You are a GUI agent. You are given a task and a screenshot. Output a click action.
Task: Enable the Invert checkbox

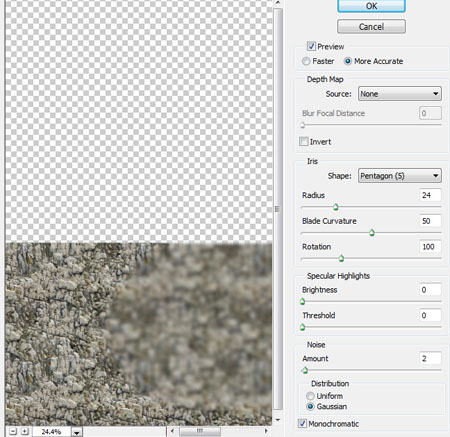303,141
